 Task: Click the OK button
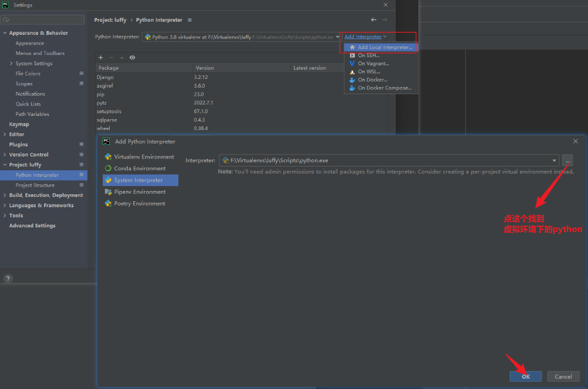pyautogui.click(x=526, y=376)
